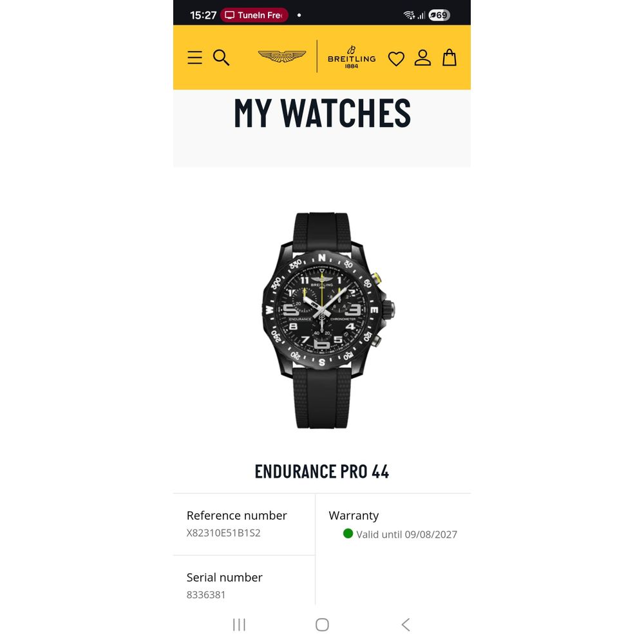Open the hamburger menu
Image resolution: width=644 pixels, height=644 pixels.
coord(194,57)
